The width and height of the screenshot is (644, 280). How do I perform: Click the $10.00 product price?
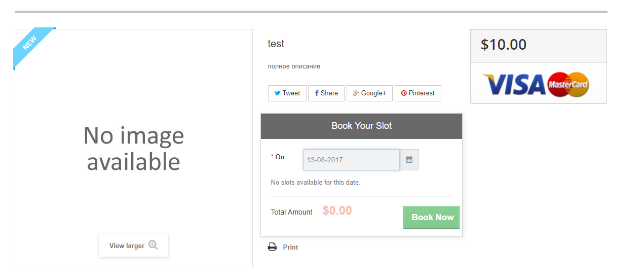pyautogui.click(x=504, y=45)
